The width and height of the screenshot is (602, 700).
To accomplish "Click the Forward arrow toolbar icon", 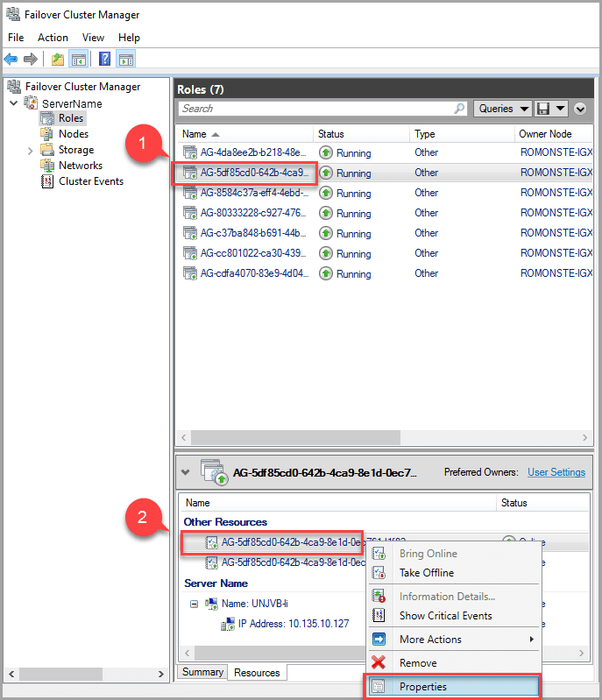I will click(x=31, y=60).
